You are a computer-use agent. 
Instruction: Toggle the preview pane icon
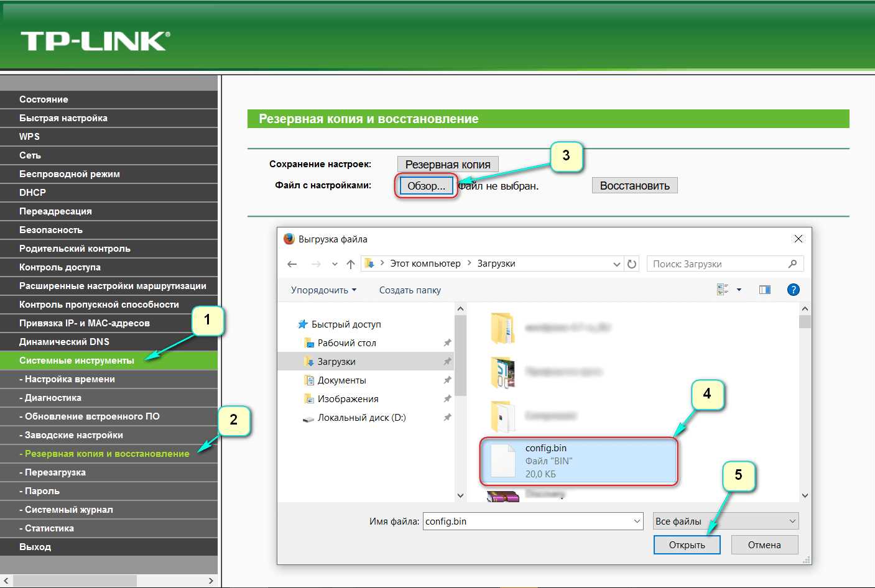(765, 290)
